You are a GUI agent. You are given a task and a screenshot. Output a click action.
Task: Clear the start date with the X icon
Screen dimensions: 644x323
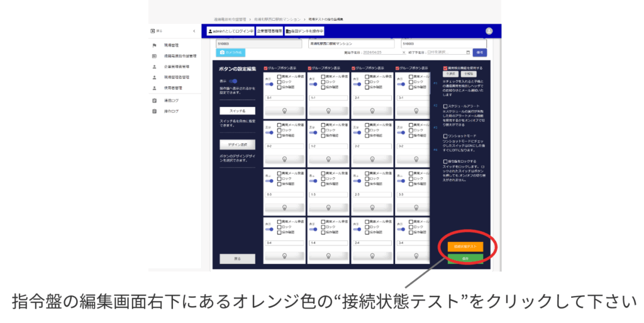pyautogui.click(x=404, y=52)
